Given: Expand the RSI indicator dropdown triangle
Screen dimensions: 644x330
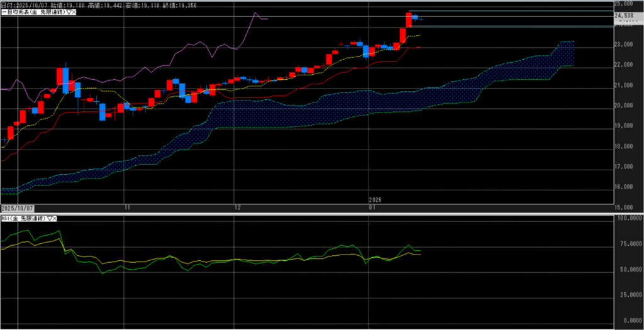Looking at the screenshot, I should (48, 218).
